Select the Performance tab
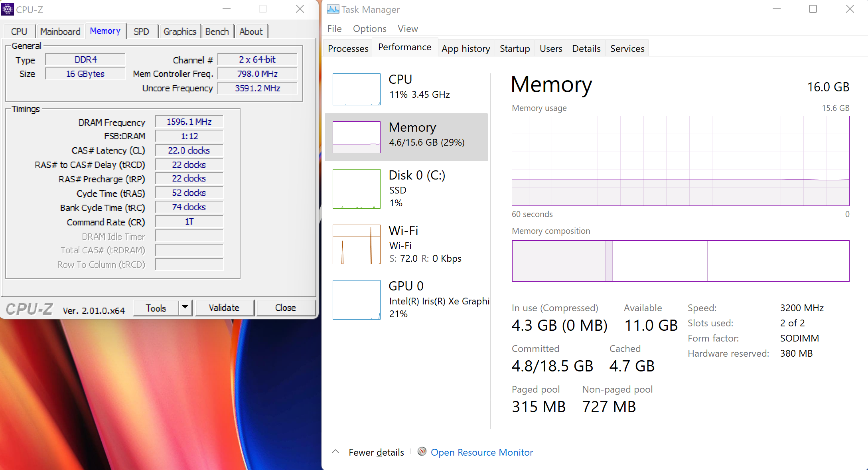 coord(404,47)
